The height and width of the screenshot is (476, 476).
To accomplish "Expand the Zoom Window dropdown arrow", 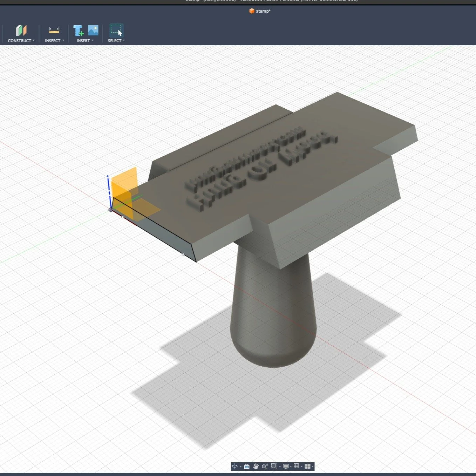I will pyautogui.click(x=280, y=467).
